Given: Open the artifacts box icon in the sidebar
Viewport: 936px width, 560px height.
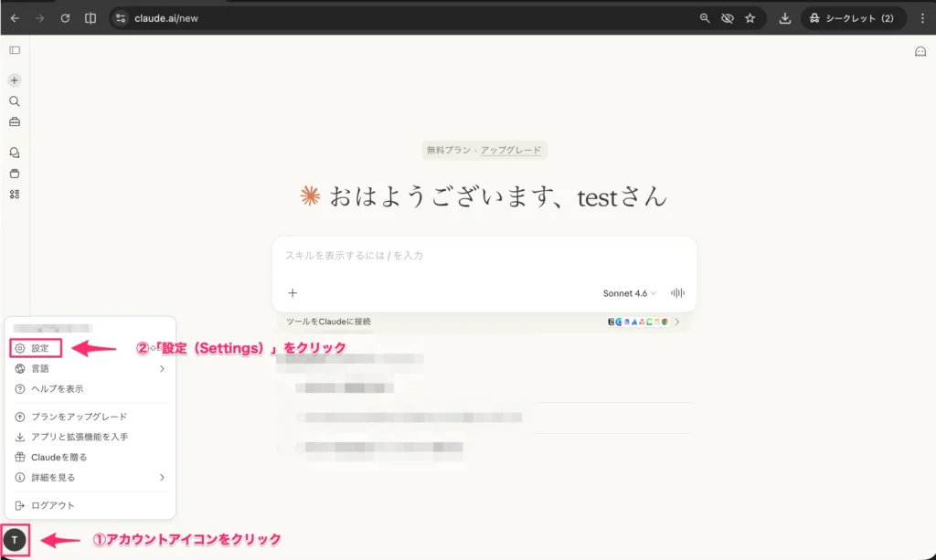Looking at the screenshot, I should 14,173.
